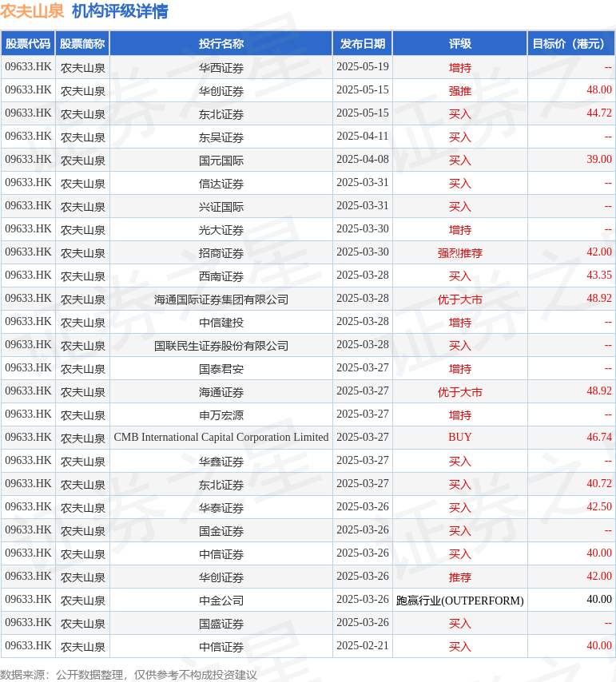Click target price 48.00
This screenshot has height=682, width=616.
(x=599, y=89)
